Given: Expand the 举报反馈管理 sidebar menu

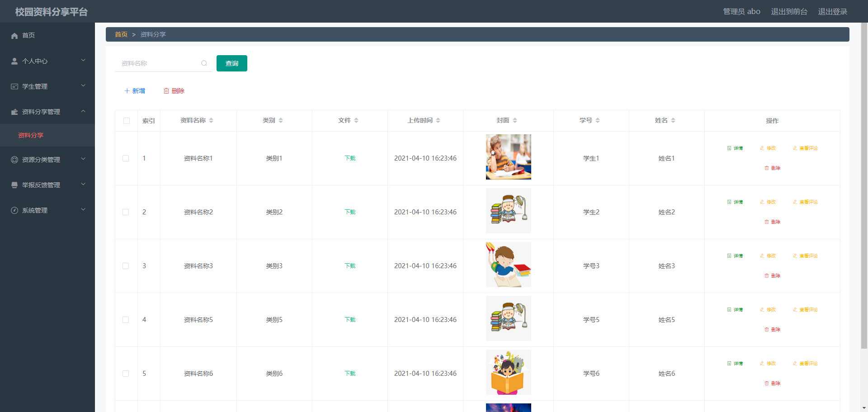Looking at the screenshot, I should 47,185.
